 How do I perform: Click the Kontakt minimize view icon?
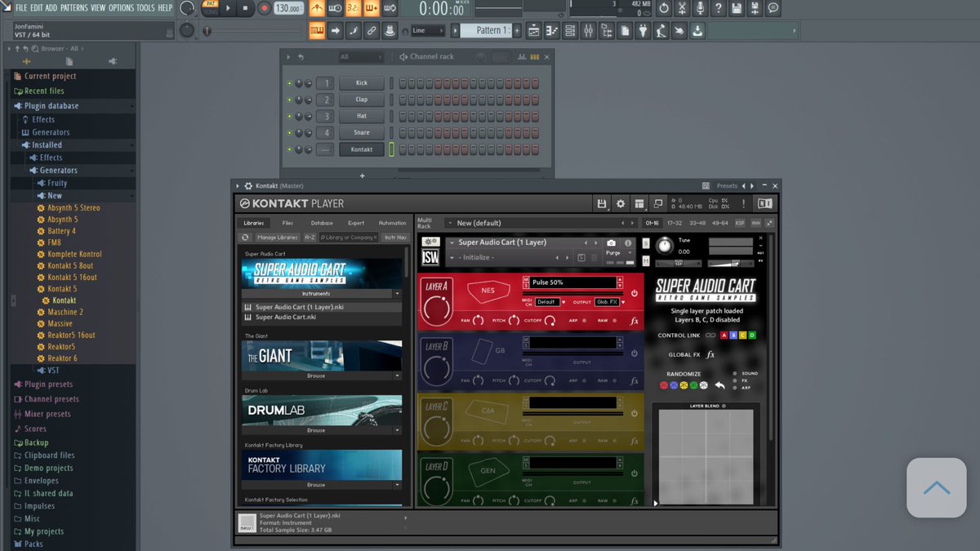[x=657, y=203]
